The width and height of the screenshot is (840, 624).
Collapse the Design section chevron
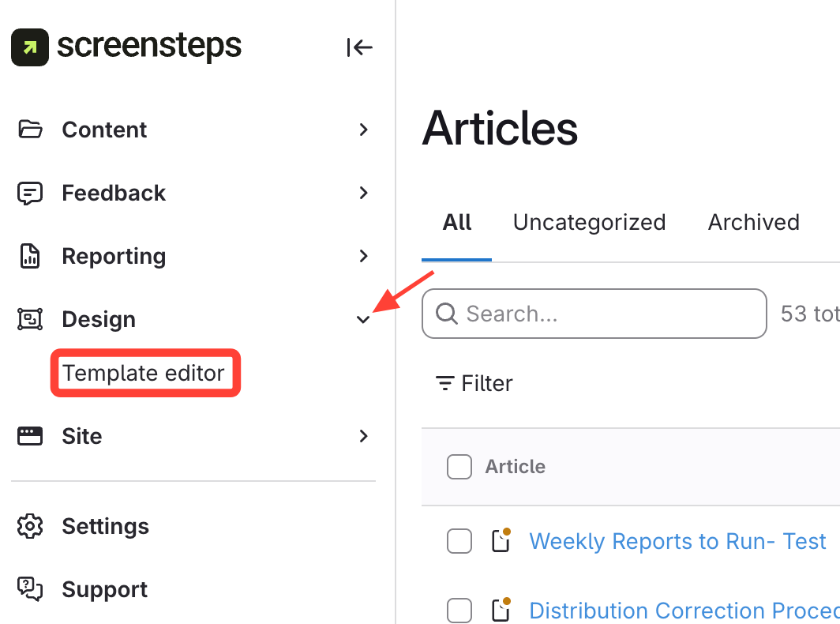coord(363,320)
